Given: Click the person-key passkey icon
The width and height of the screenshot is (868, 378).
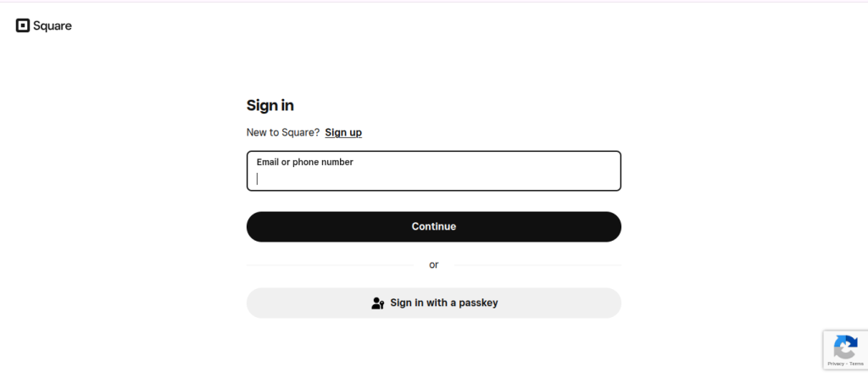Looking at the screenshot, I should 378,303.
